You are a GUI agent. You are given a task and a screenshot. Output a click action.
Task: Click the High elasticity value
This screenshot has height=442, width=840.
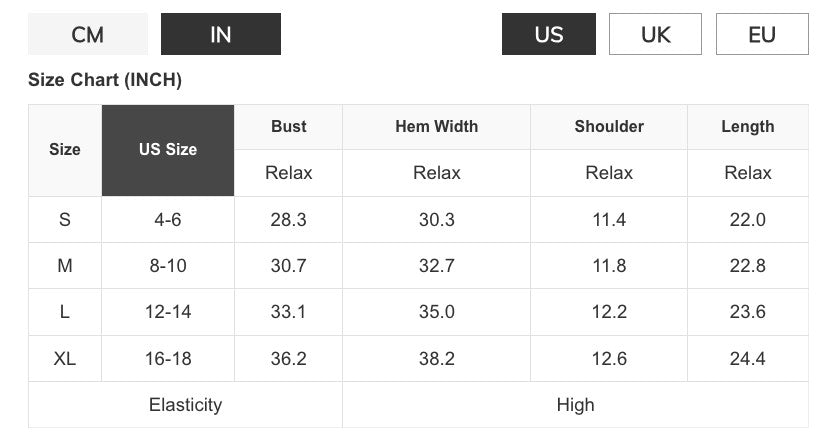[x=575, y=405]
